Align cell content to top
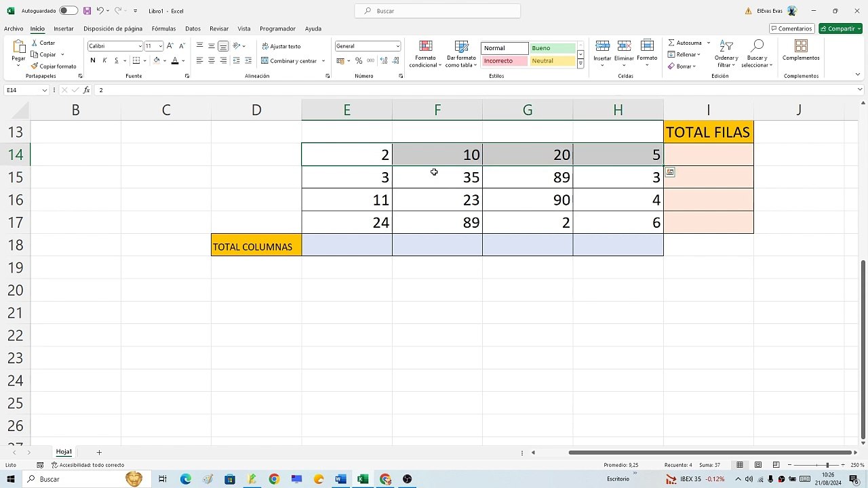The image size is (868, 488). coord(199,46)
